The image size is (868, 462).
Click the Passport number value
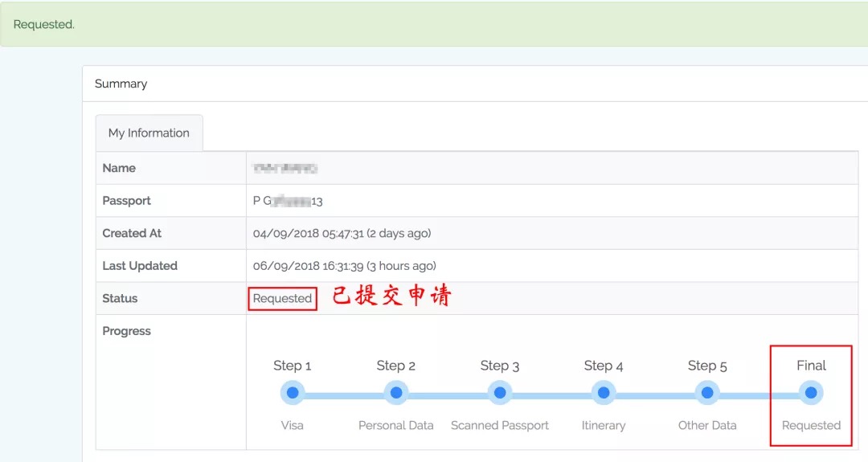tap(288, 201)
